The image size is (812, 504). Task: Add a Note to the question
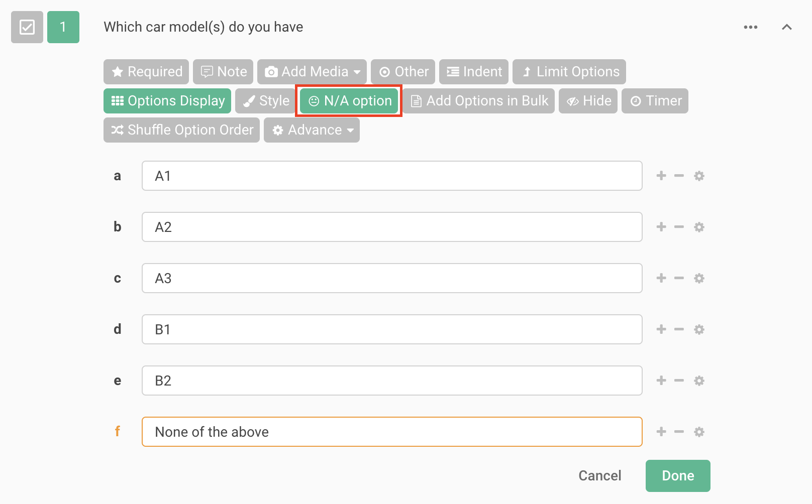(223, 72)
